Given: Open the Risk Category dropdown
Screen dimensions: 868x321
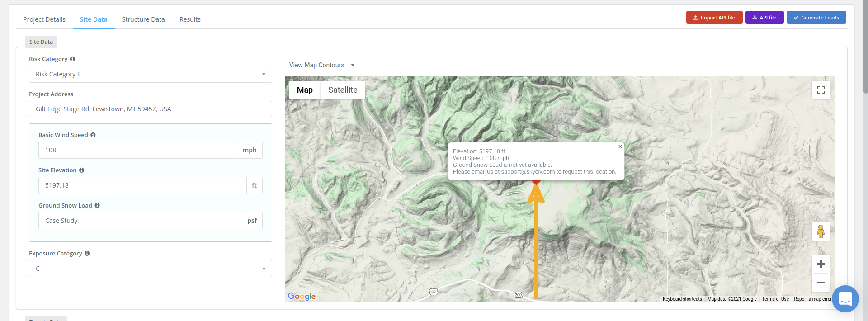Looking at the screenshot, I should [151, 74].
